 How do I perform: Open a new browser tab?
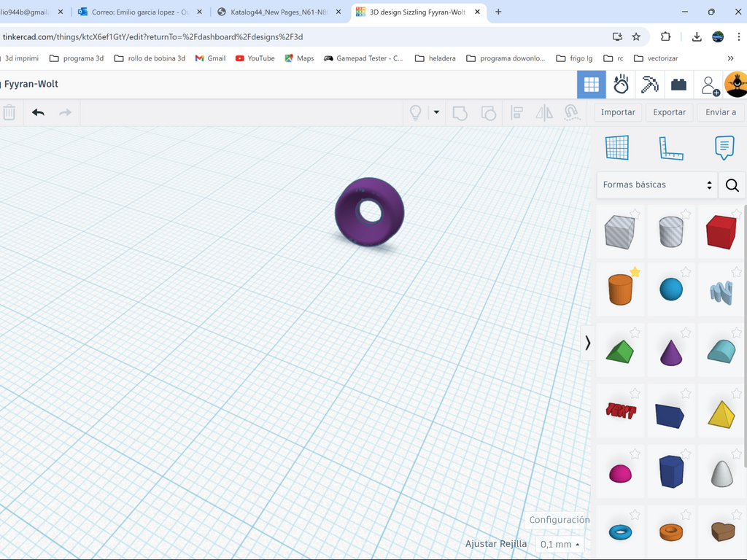point(498,12)
